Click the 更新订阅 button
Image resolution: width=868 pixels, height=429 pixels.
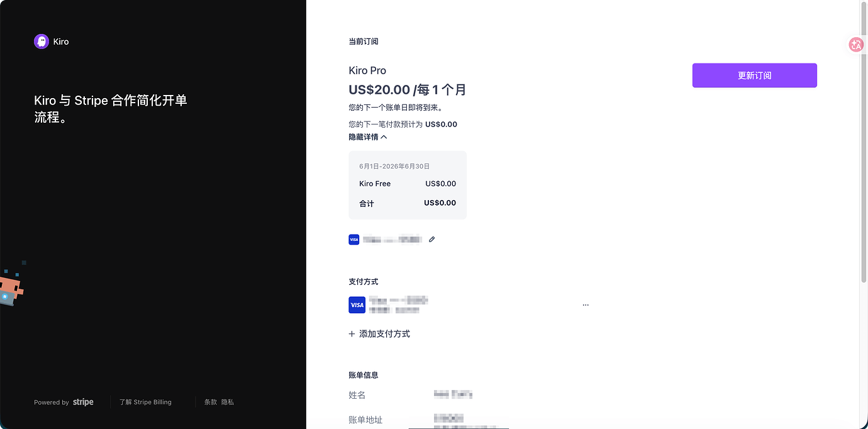(755, 75)
